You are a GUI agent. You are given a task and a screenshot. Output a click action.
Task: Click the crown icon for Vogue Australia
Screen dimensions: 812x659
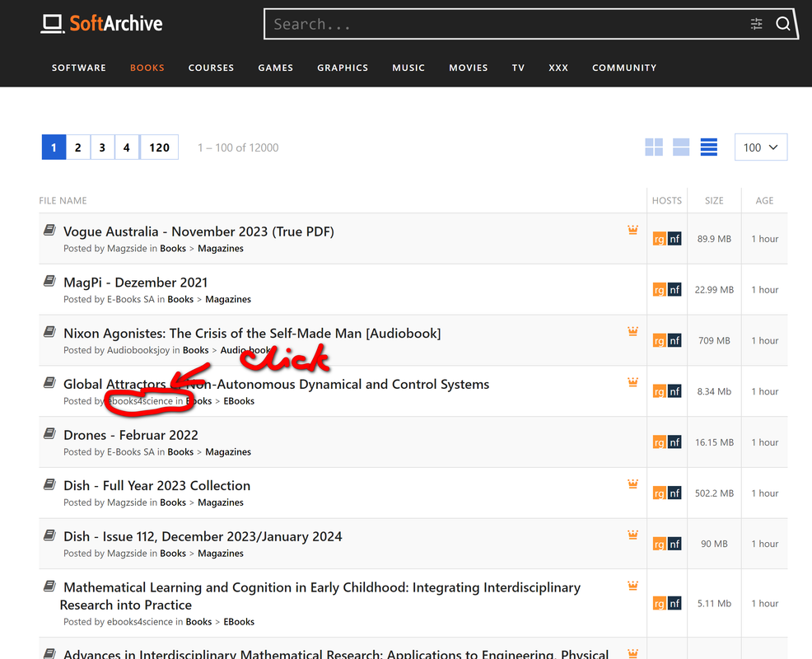tap(632, 230)
